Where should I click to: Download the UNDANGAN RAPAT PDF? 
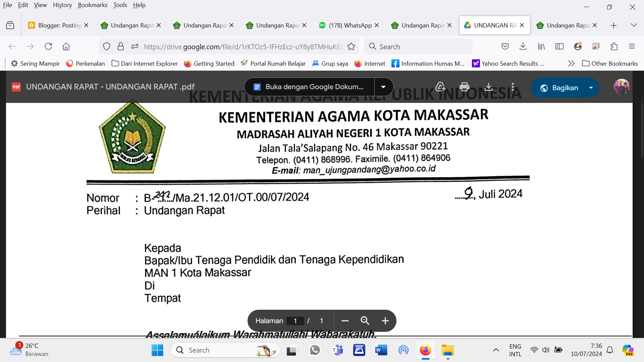click(x=489, y=86)
